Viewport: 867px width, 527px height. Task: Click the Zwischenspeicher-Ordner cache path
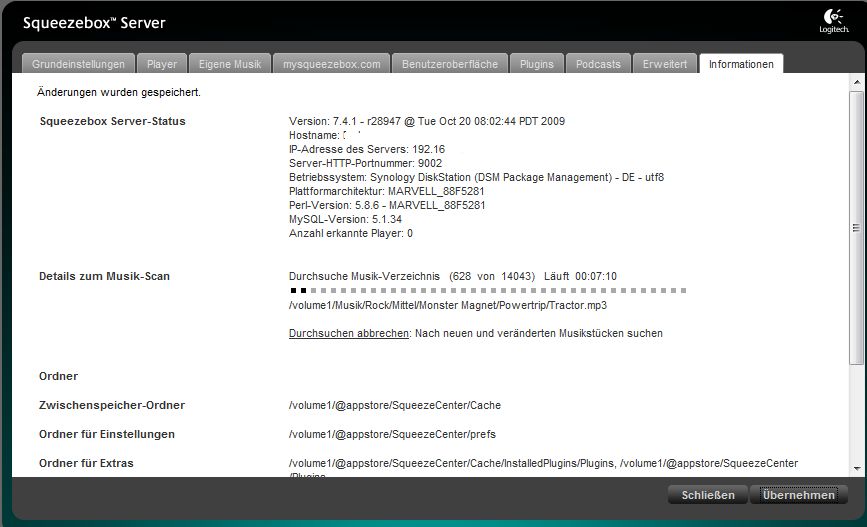pyautogui.click(x=394, y=405)
